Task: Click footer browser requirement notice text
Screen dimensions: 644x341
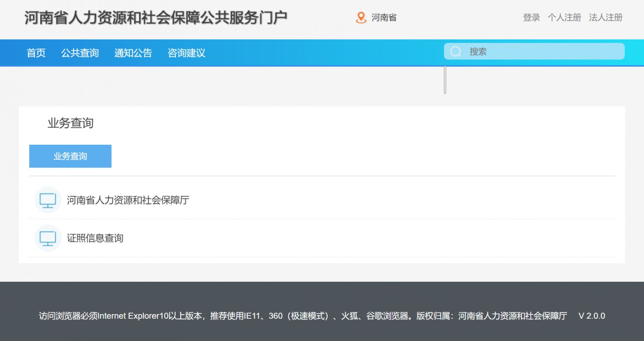Action: click(x=303, y=316)
